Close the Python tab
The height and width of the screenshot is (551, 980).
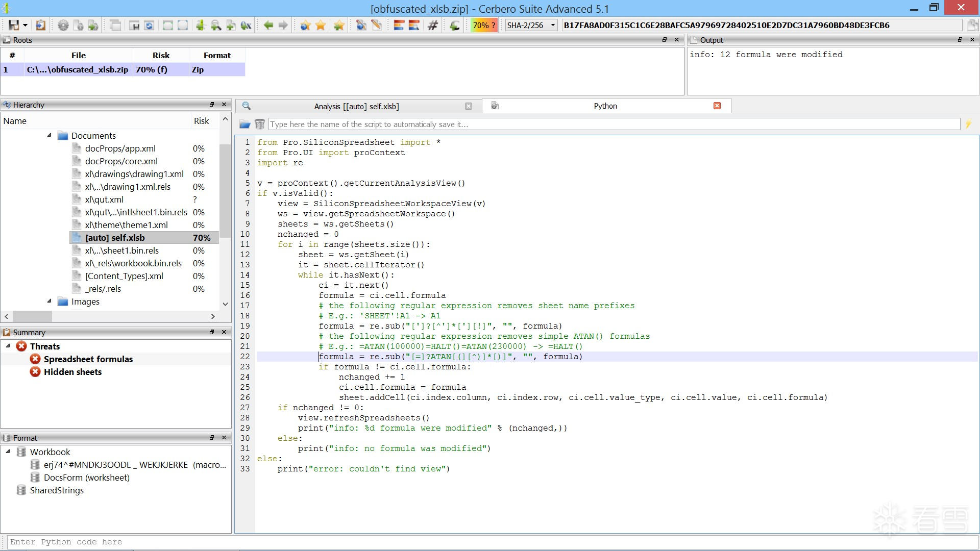pyautogui.click(x=717, y=106)
